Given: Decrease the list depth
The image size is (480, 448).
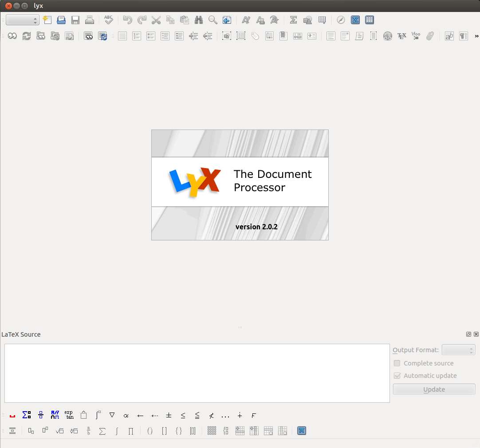Looking at the screenshot, I should tap(208, 36).
